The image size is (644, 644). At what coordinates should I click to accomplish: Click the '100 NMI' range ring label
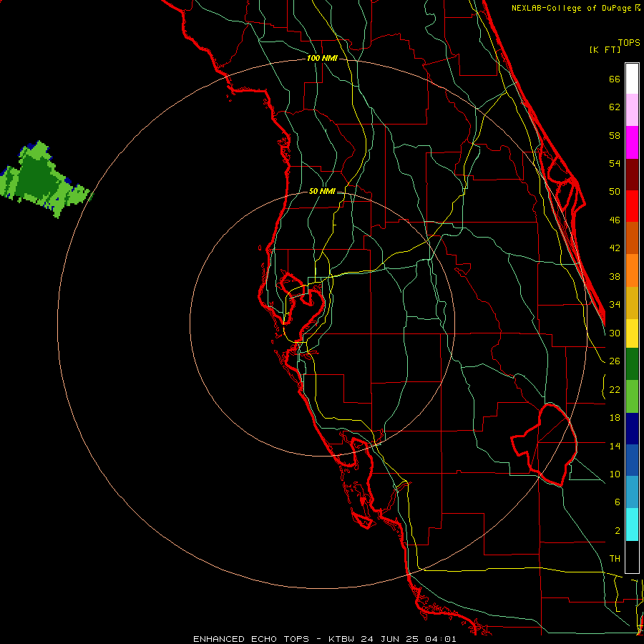(x=322, y=59)
